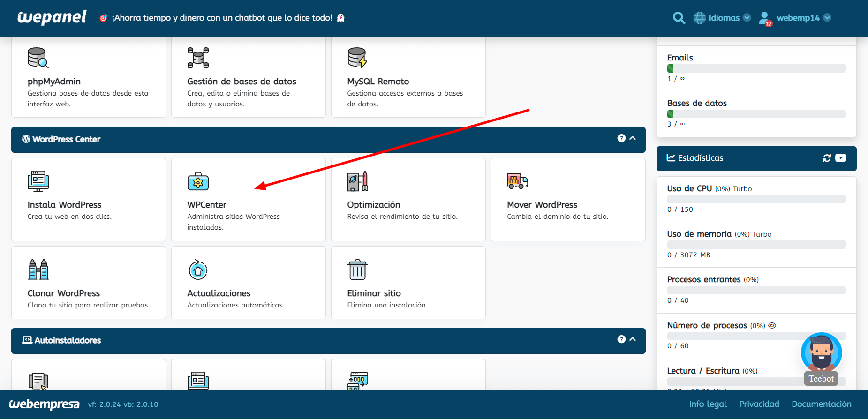Viewport: 868px width, 419px height.
Task: Click the Procesos entrantes progress bar
Action: [756, 290]
